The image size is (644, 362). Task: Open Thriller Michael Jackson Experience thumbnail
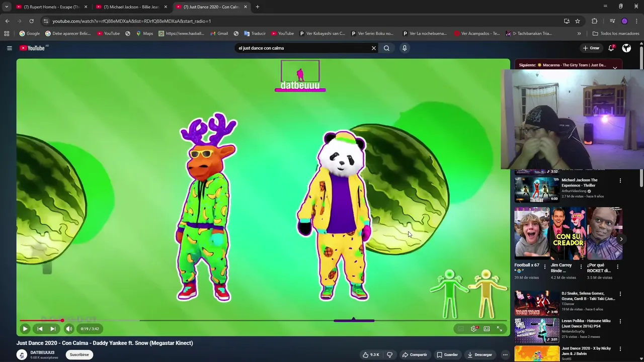(536, 190)
